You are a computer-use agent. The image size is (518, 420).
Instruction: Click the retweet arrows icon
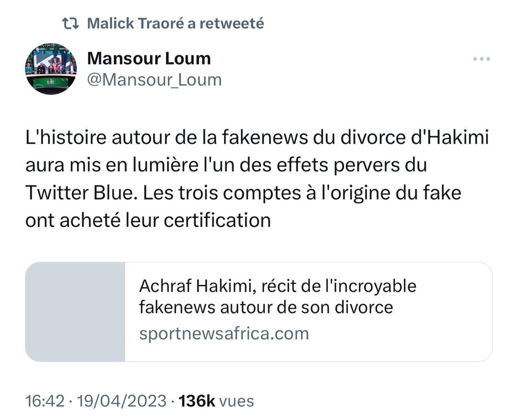pos(72,23)
